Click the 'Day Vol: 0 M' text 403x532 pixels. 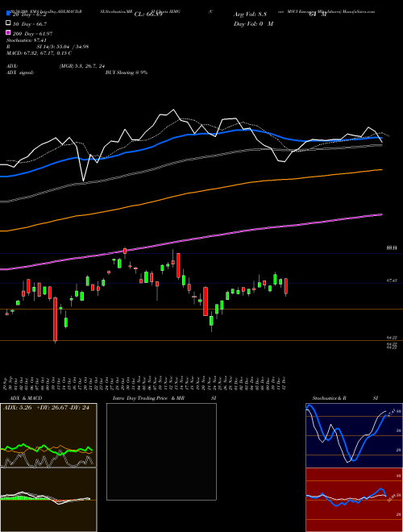pos(253,23)
